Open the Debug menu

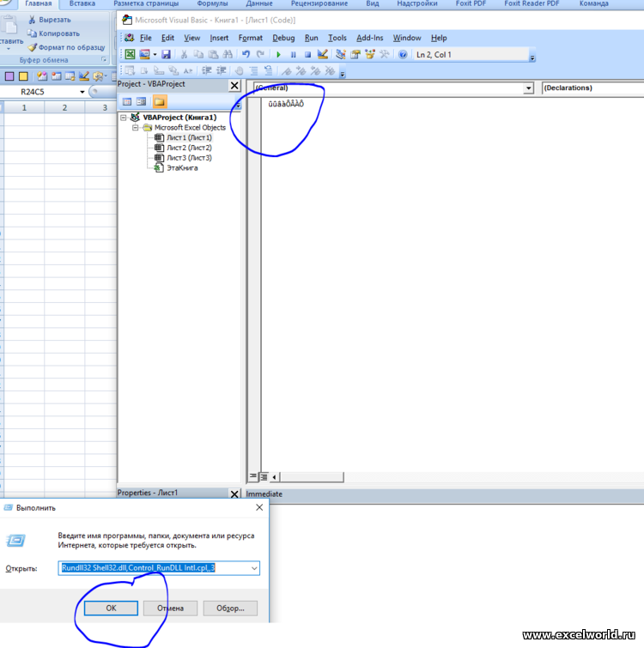283,38
